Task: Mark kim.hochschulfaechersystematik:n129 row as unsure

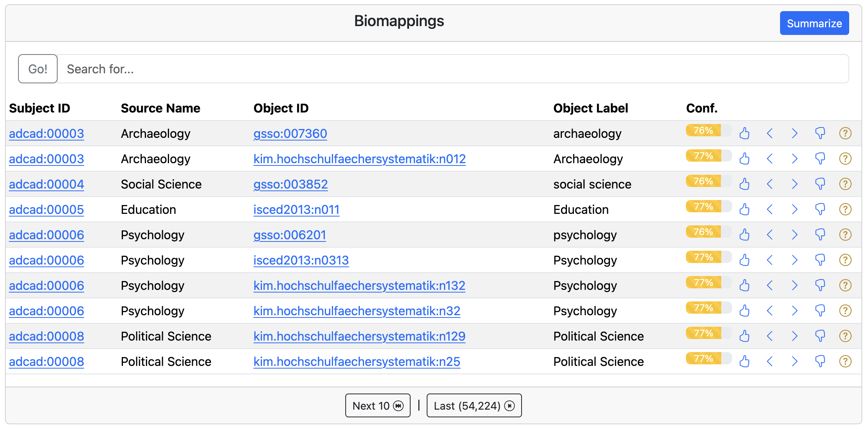Action: point(845,336)
